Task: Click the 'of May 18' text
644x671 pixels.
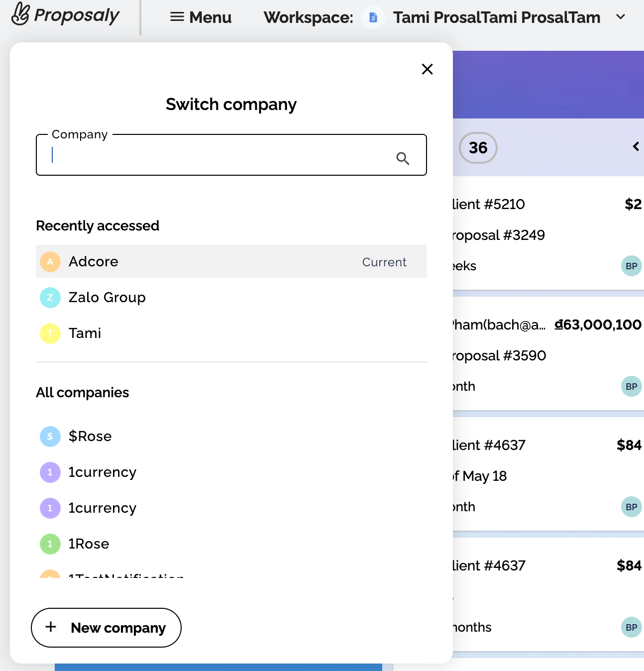Action: [x=479, y=476]
